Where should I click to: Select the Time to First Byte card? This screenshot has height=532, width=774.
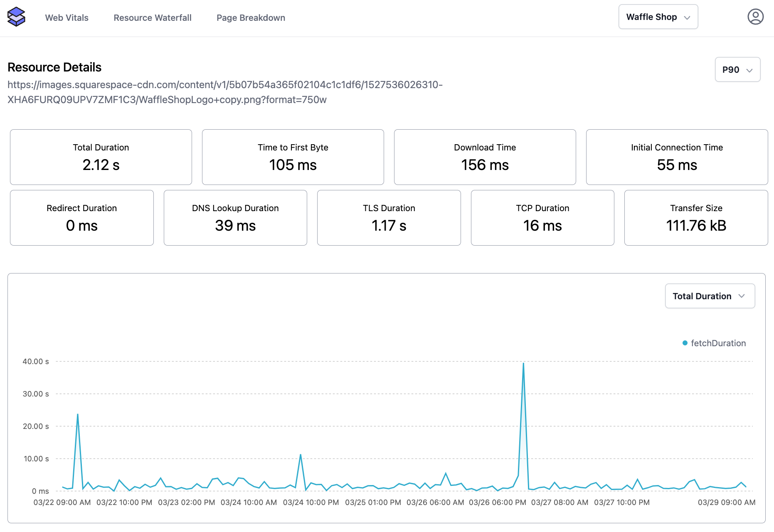pyautogui.click(x=293, y=157)
